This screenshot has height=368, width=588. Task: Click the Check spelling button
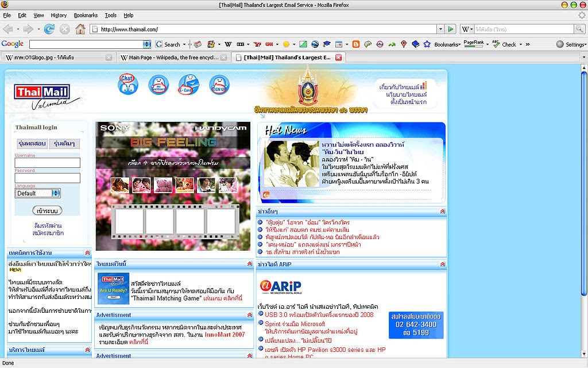505,44
